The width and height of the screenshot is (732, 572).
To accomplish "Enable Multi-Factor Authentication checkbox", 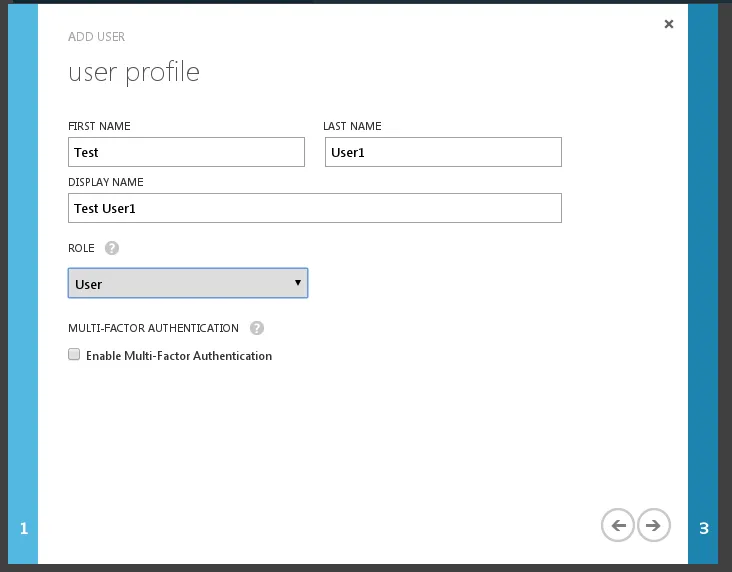I will [x=74, y=354].
